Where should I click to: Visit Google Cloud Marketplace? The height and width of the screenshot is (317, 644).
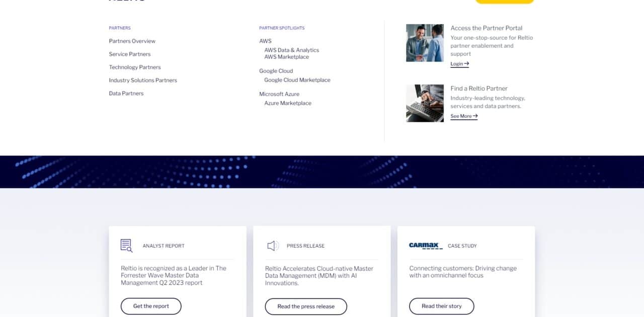pos(297,80)
